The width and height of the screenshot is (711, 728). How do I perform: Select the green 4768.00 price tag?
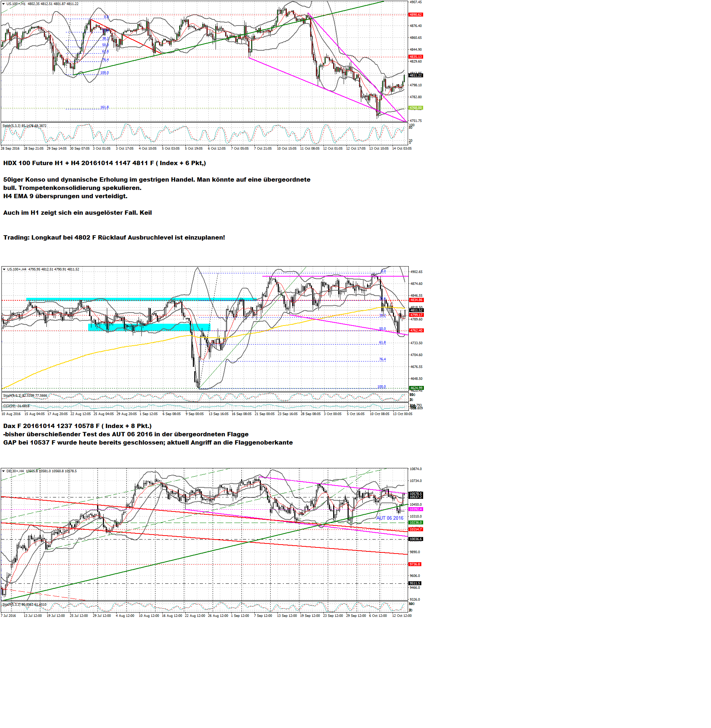[415, 108]
